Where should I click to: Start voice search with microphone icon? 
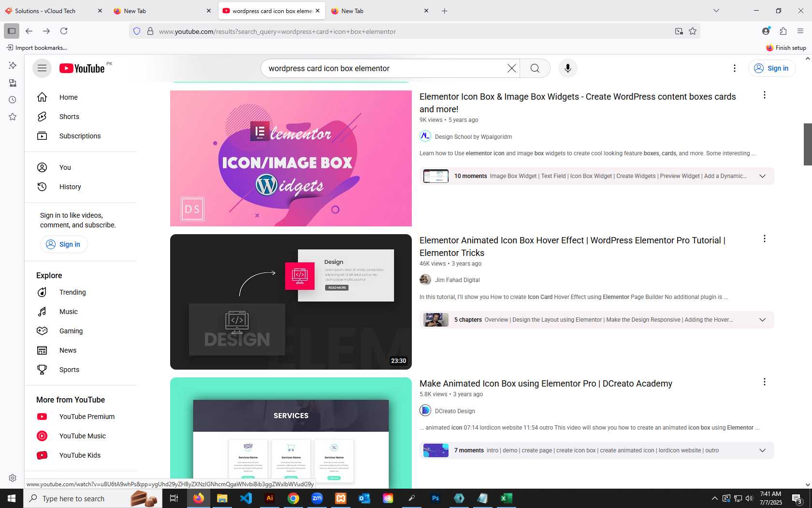pos(568,68)
